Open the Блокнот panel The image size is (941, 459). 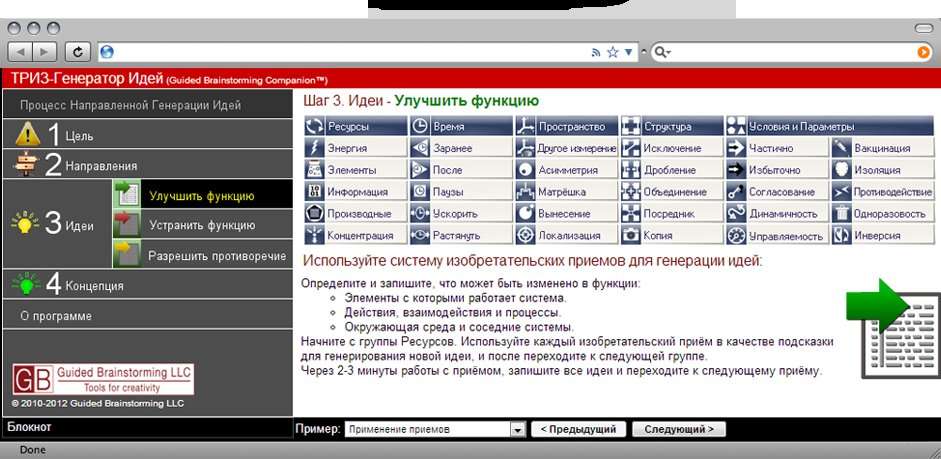pyautogui.click(x=148, y=427)
